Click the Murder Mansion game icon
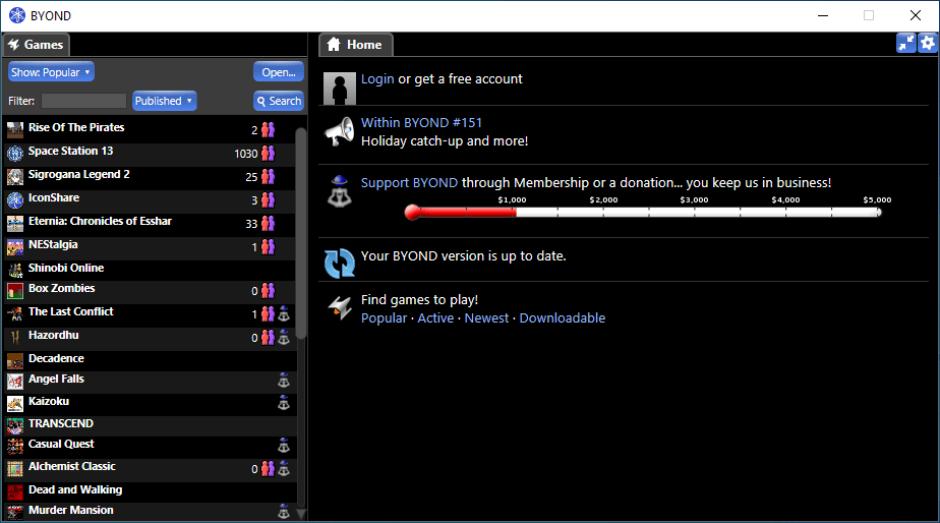 point(15,512)
